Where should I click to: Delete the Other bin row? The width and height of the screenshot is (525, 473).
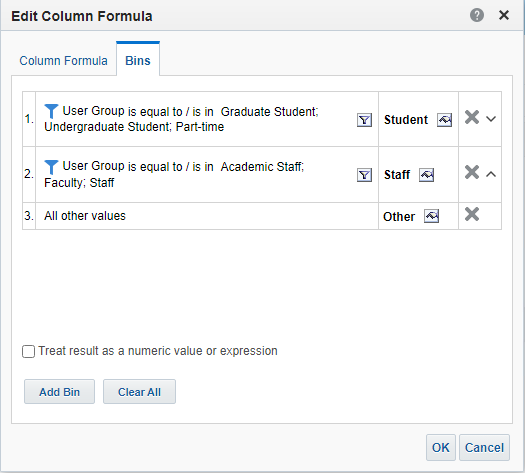(x=472, y=214)
